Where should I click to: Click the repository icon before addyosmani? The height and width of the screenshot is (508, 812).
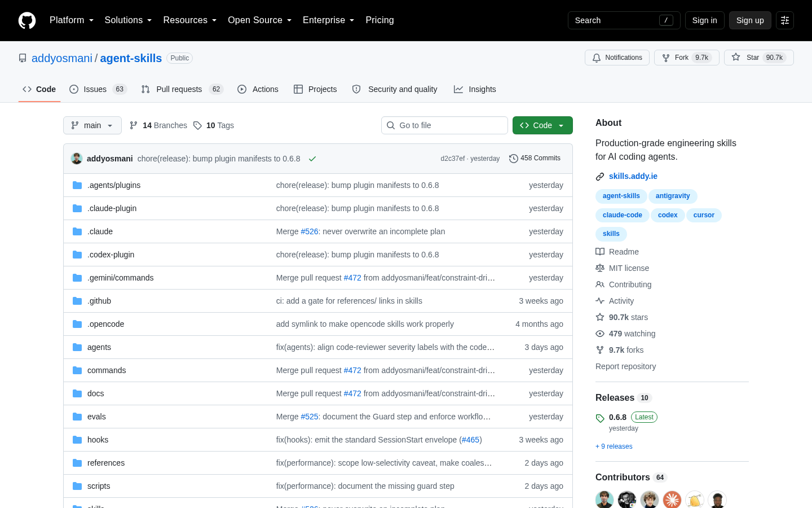coord(23,58)
